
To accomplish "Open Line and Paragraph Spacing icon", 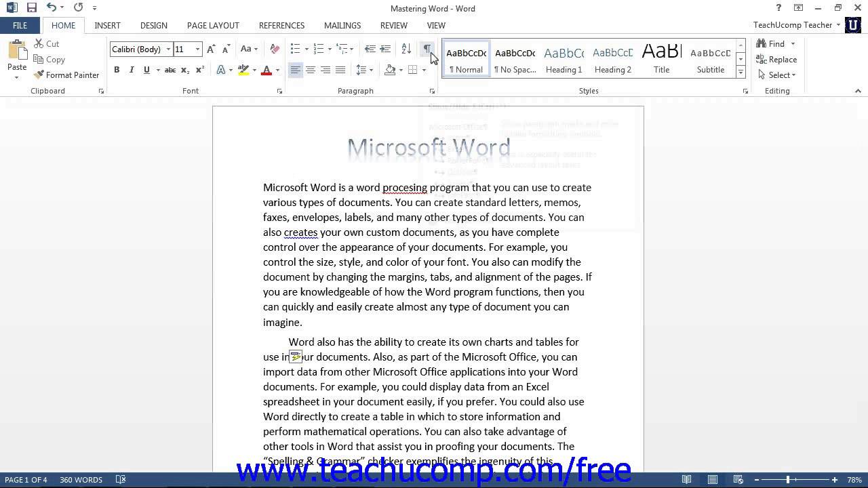I will pos(361,70).
